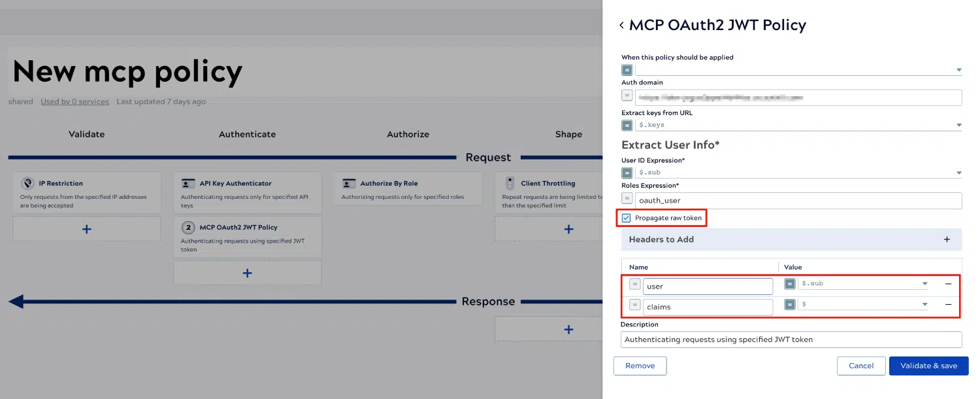This screenshot has width=980, height=399.
Task: Click Validate & save button
Action: pos(928,366)
